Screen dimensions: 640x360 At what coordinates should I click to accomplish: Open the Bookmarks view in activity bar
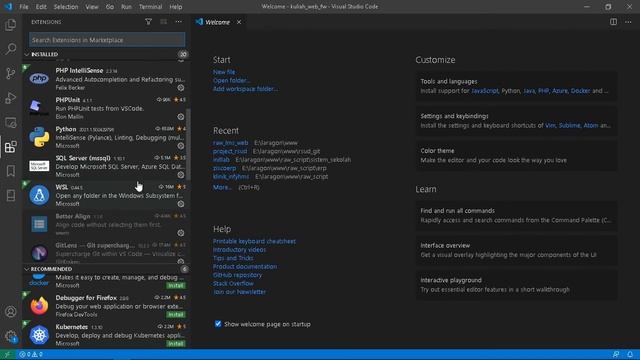[11, 171]
